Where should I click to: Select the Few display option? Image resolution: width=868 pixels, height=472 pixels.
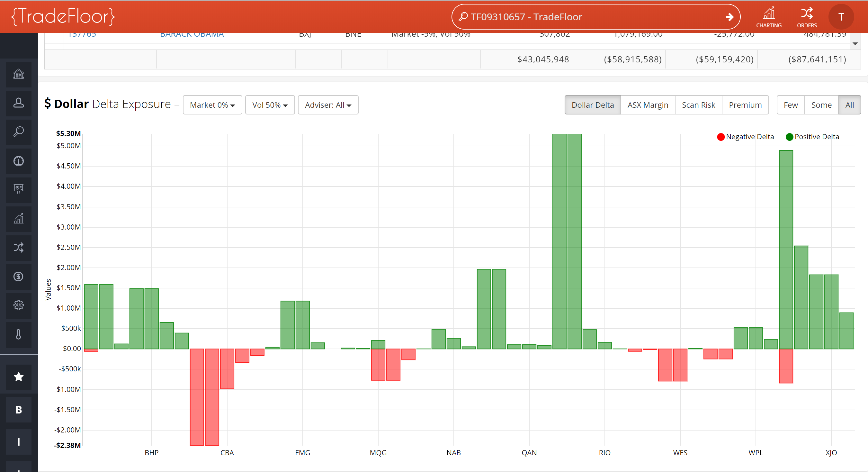point(791,105)
